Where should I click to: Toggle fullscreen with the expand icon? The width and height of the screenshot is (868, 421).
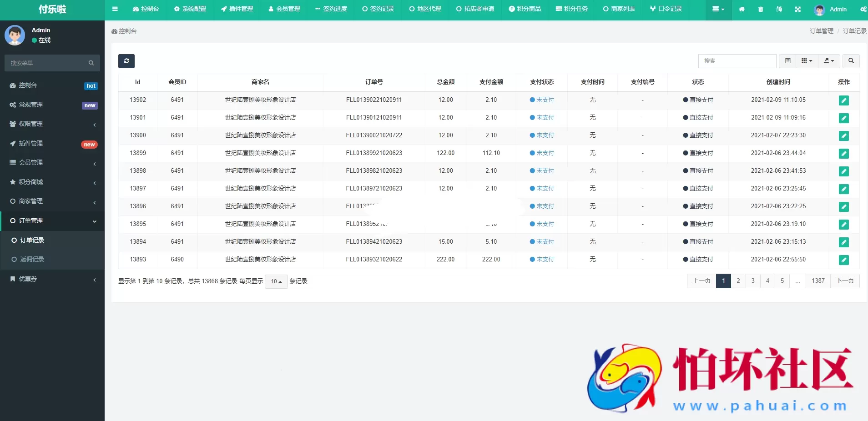coord(797,9)
